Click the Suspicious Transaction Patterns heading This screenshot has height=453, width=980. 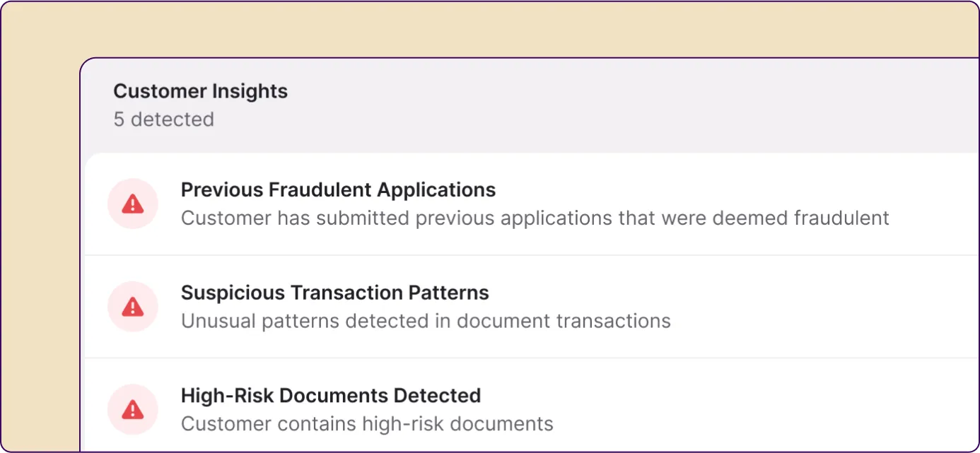pyautogui.click(x=334, y=292)
